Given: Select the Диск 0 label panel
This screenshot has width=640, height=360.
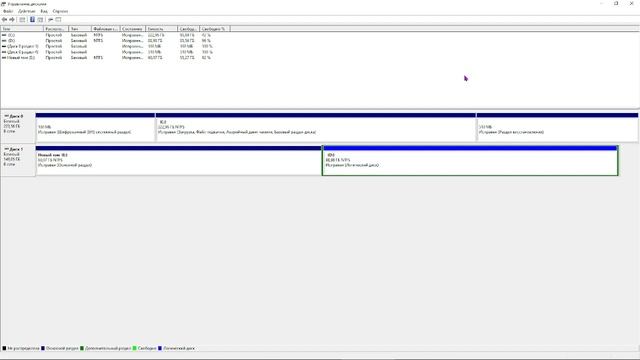Looking at the screenshot, I should (18, 127).
